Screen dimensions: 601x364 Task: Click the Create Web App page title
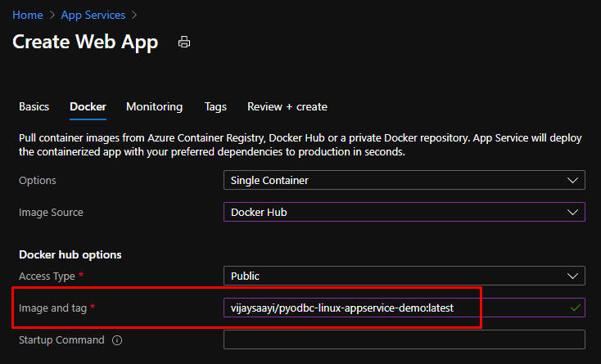pos(85,42)
